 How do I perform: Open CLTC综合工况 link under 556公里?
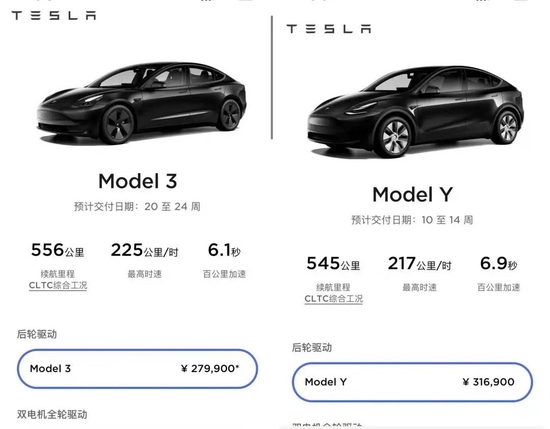pos(58,286)
